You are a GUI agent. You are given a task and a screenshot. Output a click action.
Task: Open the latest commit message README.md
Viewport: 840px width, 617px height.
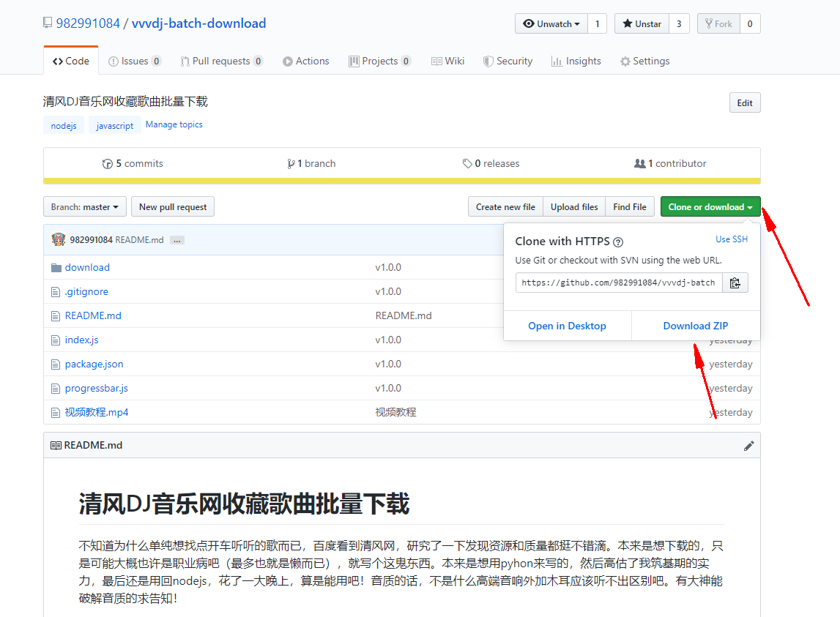click(x=139, y=240)
